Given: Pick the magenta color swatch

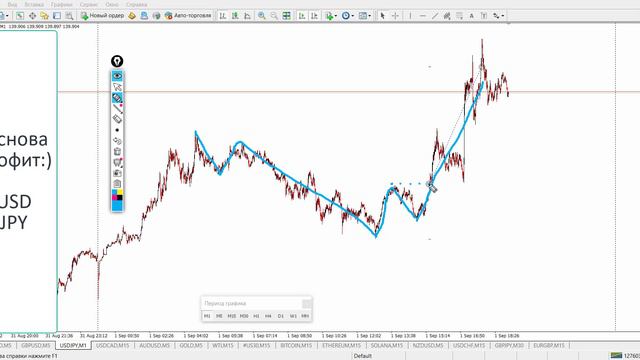Looking at the screenshot, I should point(115,198).
